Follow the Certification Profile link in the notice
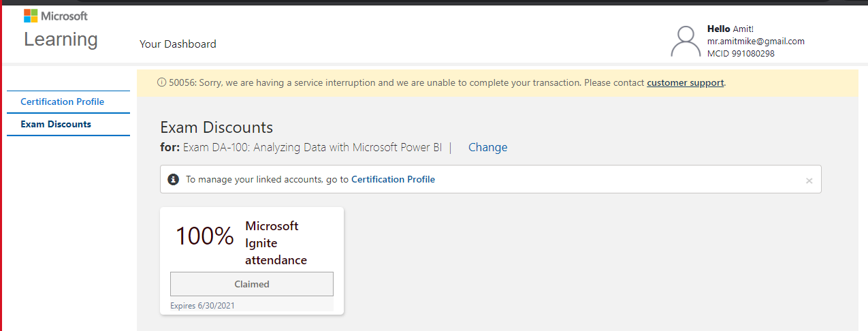The height and width of the screenshot is (331, 868). click(x=393, y=179)
